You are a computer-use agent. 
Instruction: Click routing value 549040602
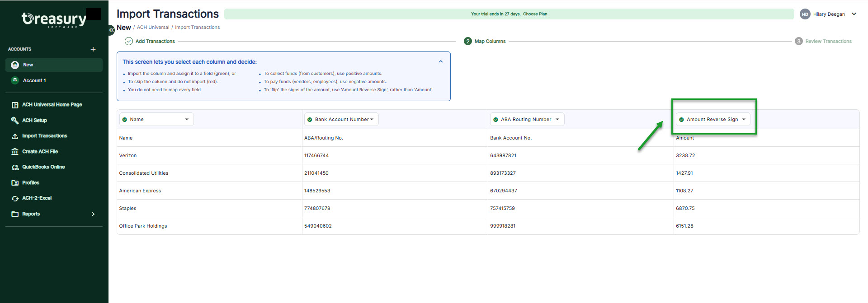click(x=318, y=226)
